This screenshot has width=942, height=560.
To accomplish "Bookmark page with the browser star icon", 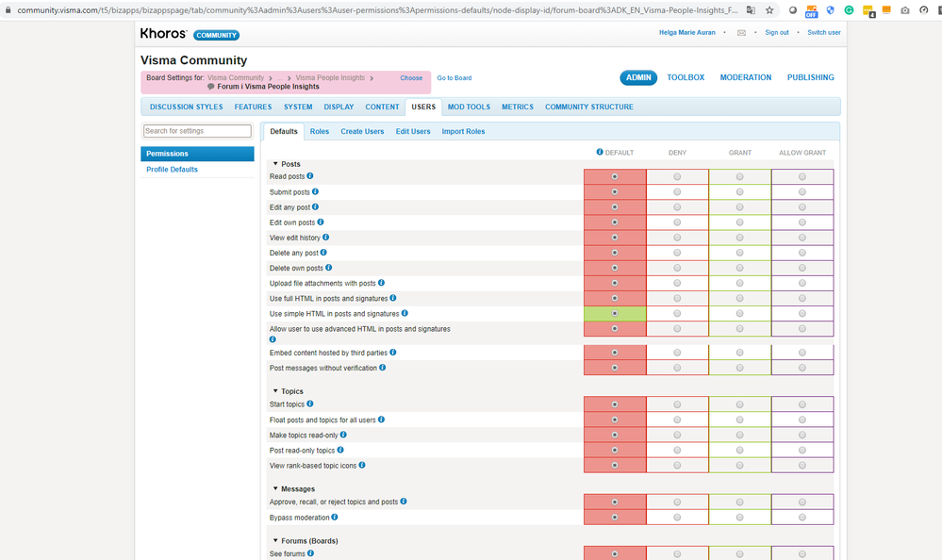I will [769, 10].
